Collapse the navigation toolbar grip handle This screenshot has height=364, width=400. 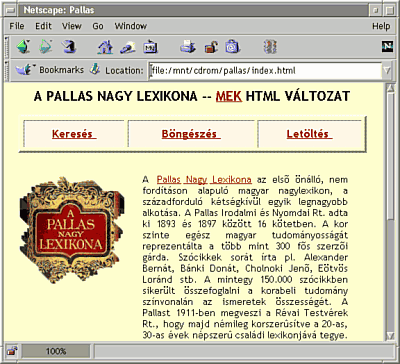6,47
